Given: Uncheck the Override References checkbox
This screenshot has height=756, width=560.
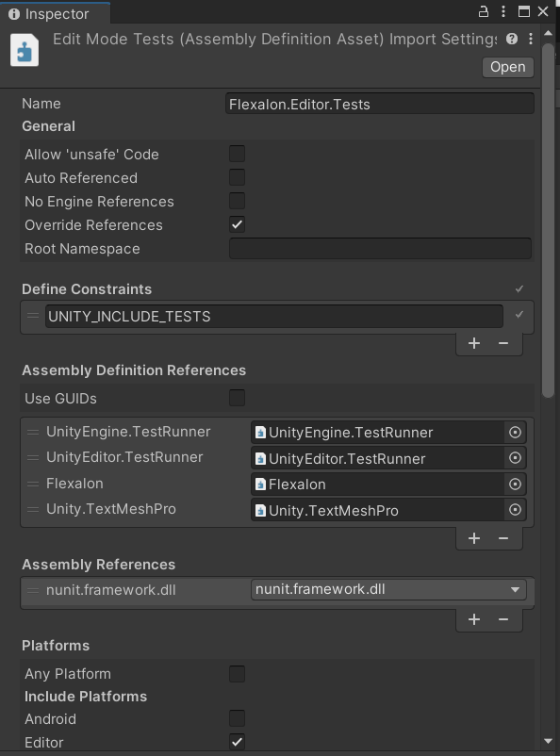Looking at the screenshot, I should click(x=236, y=224).
